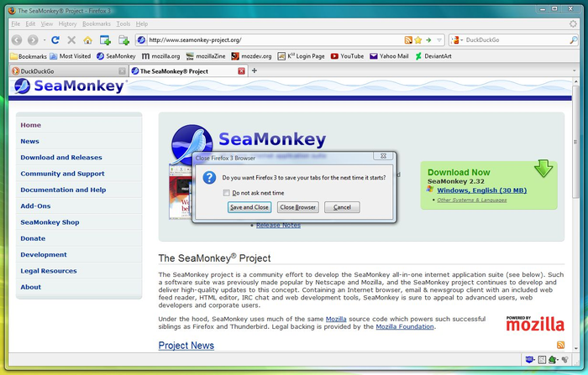Click the S script status bar icon
Screen dimensions: 588x375
[542, 360]
